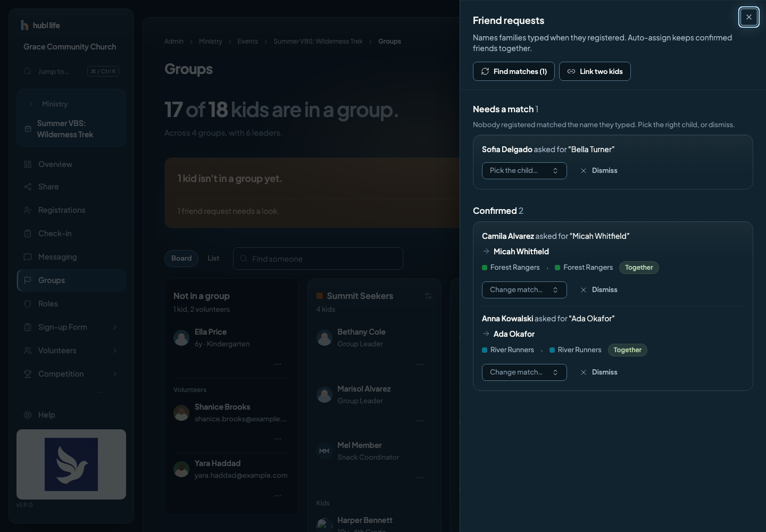Click the Help icon in sidebar
766x532 pixels.
coord(28,415)
